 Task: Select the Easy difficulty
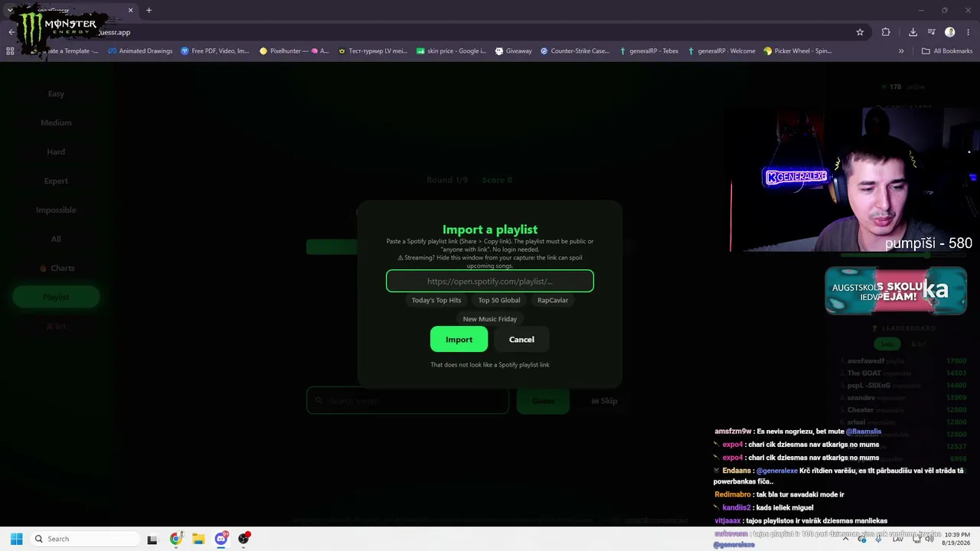[x=56, y=94]
